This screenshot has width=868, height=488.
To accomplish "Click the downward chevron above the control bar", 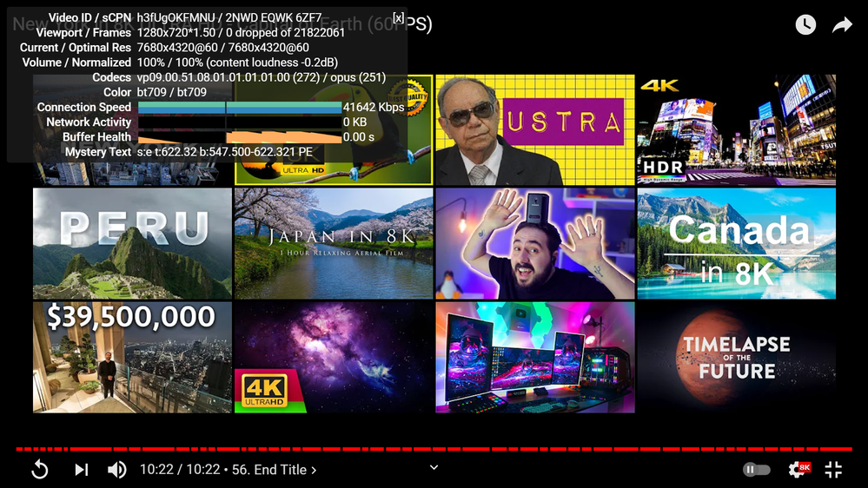I will (434, 467).
